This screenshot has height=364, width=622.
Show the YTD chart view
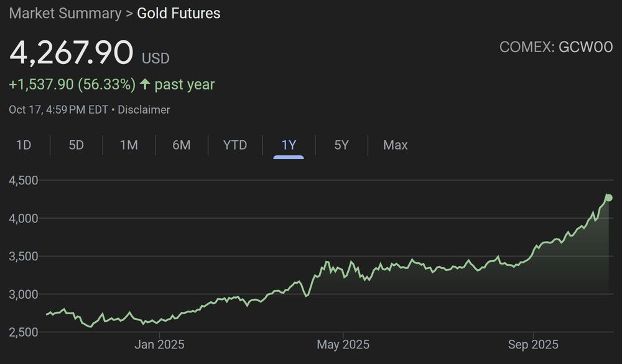tap(235, 145)
